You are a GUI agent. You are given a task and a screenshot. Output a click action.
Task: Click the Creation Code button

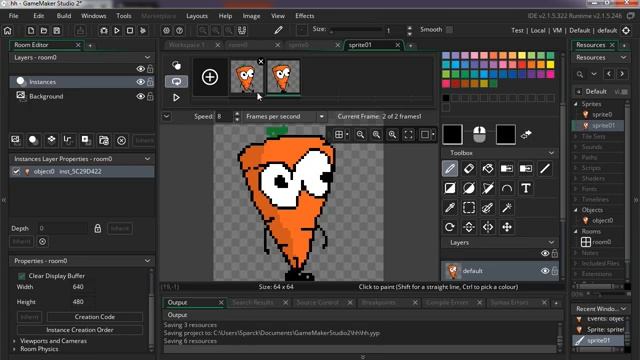pyautogui.click(x=95, y=317)
